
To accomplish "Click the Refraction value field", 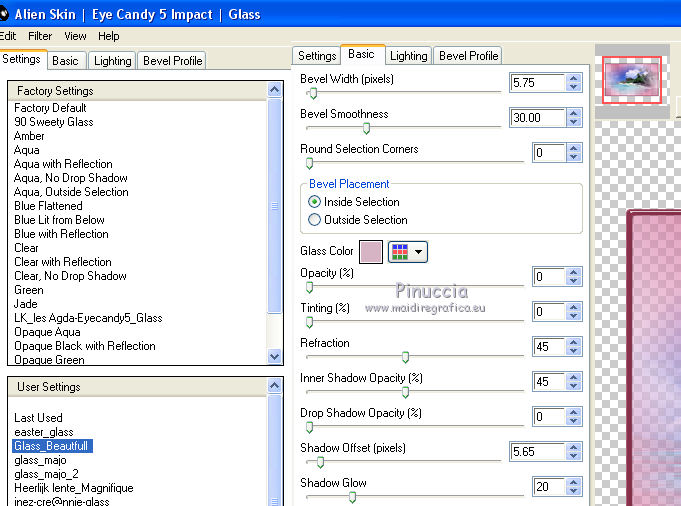I will (549, 347).
